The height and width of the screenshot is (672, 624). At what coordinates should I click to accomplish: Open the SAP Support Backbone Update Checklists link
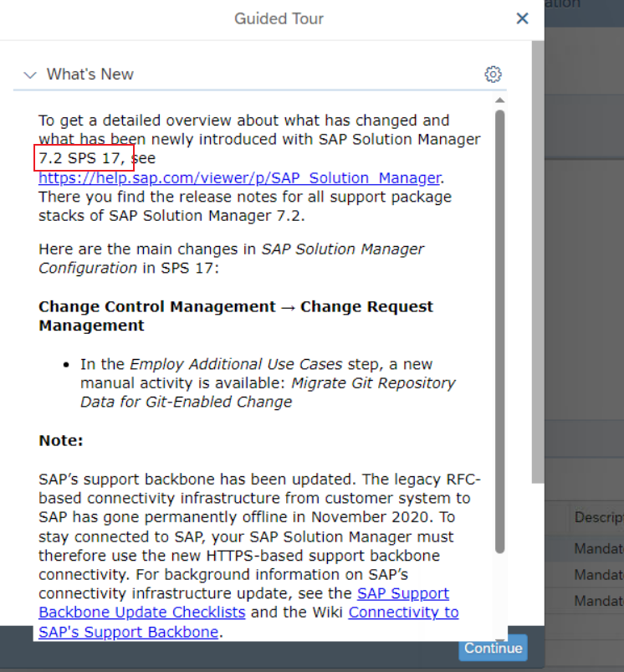[x=243, y=603]
